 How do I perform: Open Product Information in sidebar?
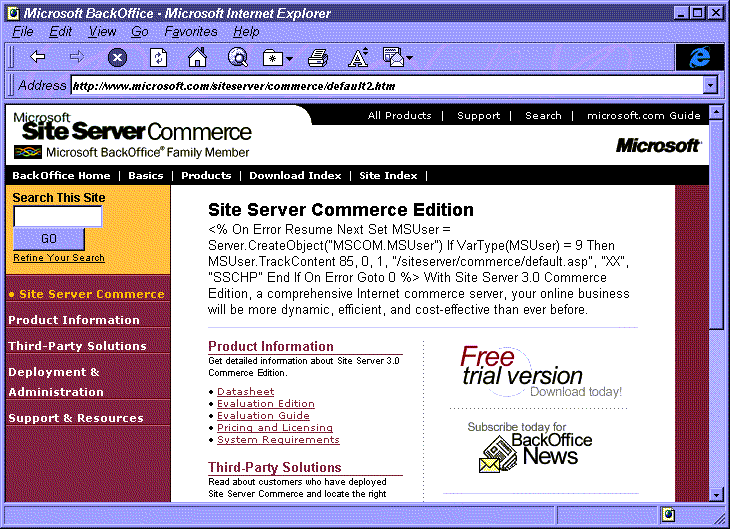[74, 320]
